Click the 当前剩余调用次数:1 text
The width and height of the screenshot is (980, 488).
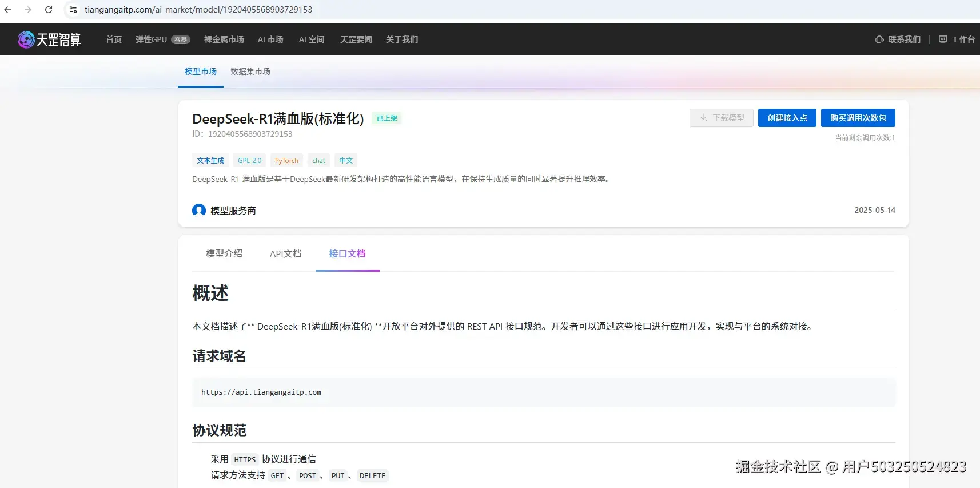(x=865, y=138)
